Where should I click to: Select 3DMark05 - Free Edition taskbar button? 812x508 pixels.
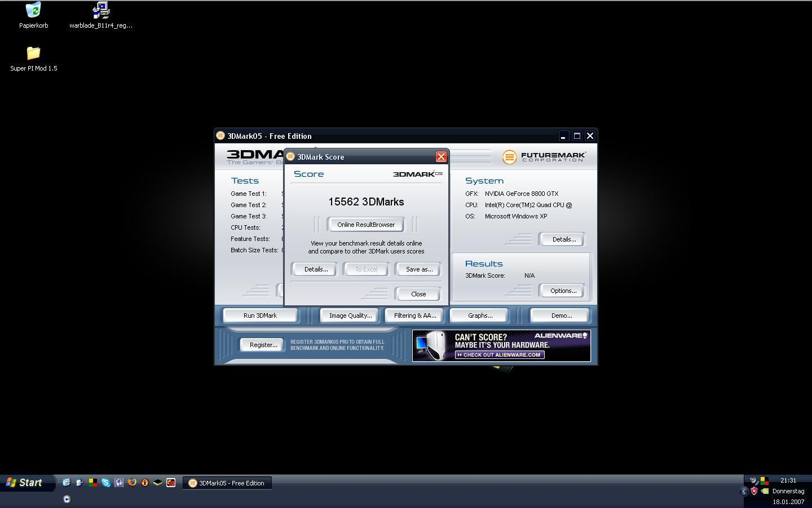(227, 483)
